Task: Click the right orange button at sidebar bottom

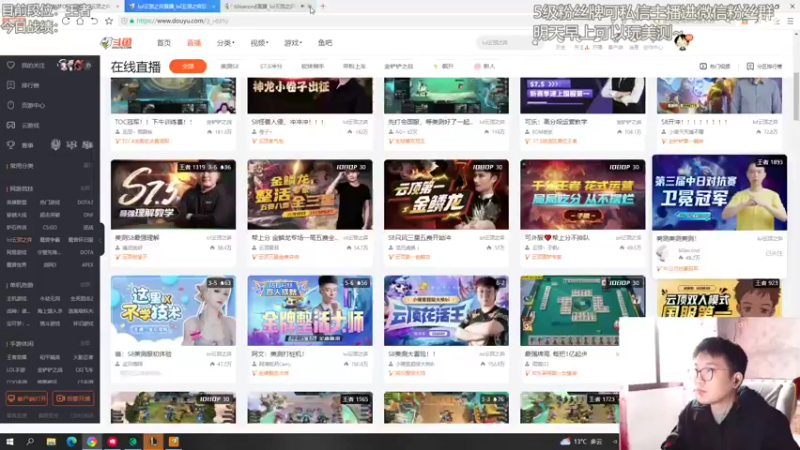Action: click(x=73, y=398)
